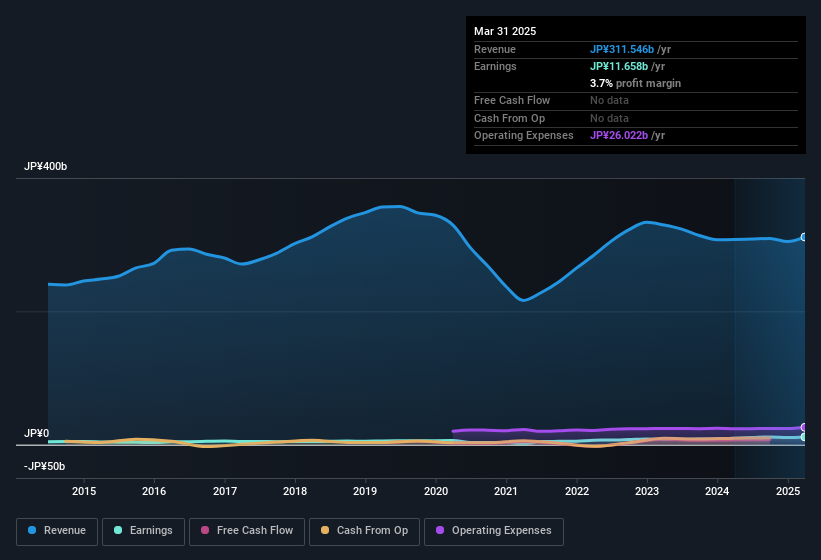Click the JP¥26.022b operating expenses value
The width and height of the screenshot is (821, 560).
(x=619, y=136)
